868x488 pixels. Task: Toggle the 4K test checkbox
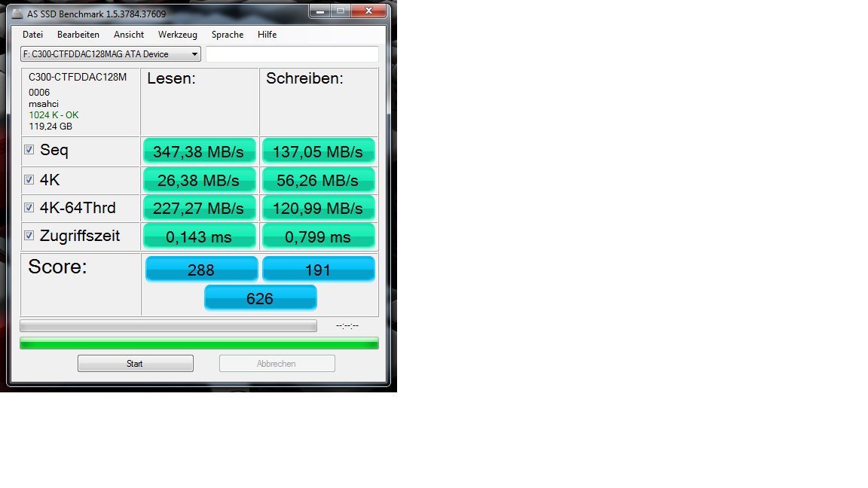29,180
